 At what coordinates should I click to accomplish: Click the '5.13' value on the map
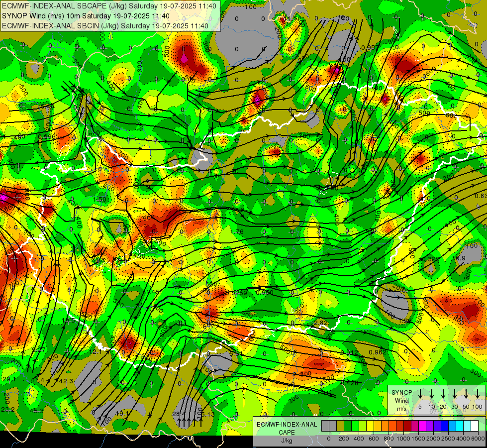pos(208,415)
